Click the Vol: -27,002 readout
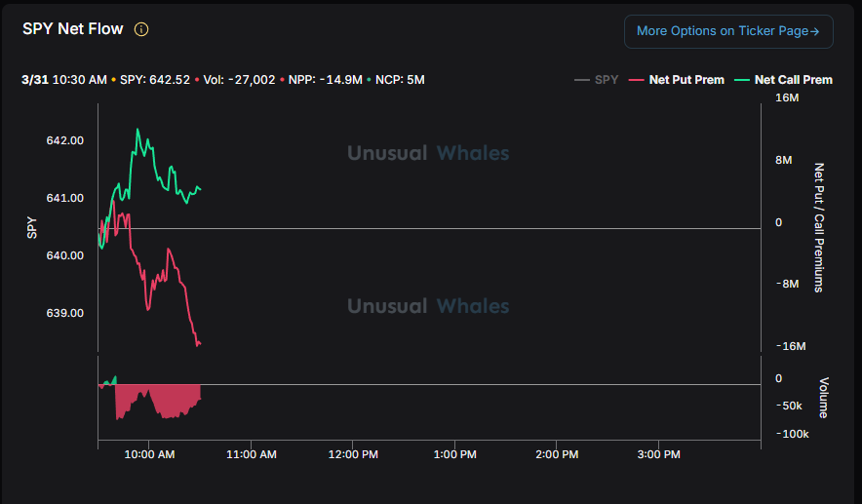The height and width of the screenshot is (504, 862). pos(239,80)
